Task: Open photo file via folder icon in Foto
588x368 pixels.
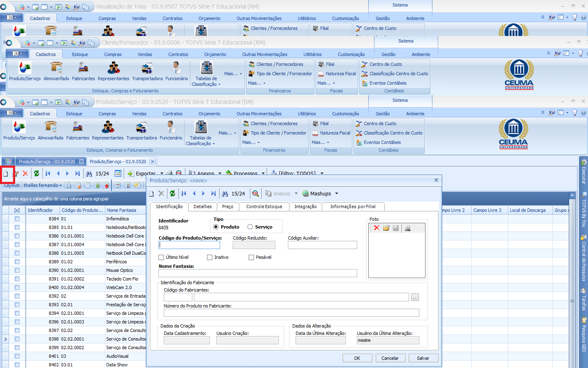Action: point(386,228)
